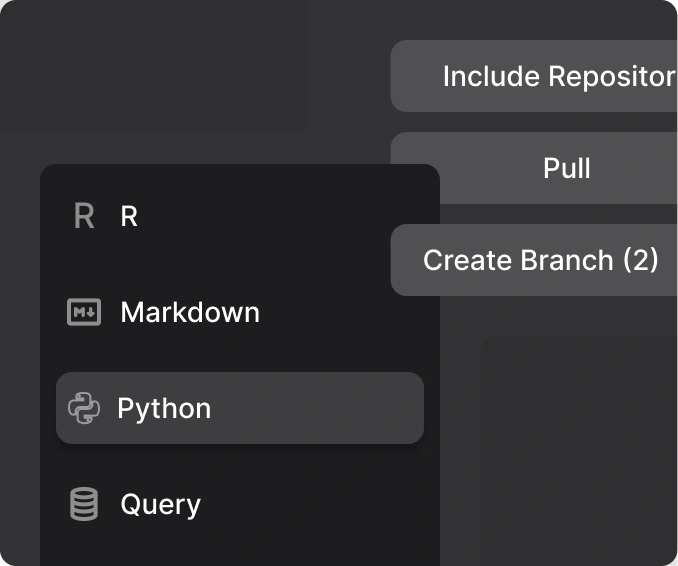Click the "Python" text label
Viewport: 678px width, 566px height.
pos(164,408)
